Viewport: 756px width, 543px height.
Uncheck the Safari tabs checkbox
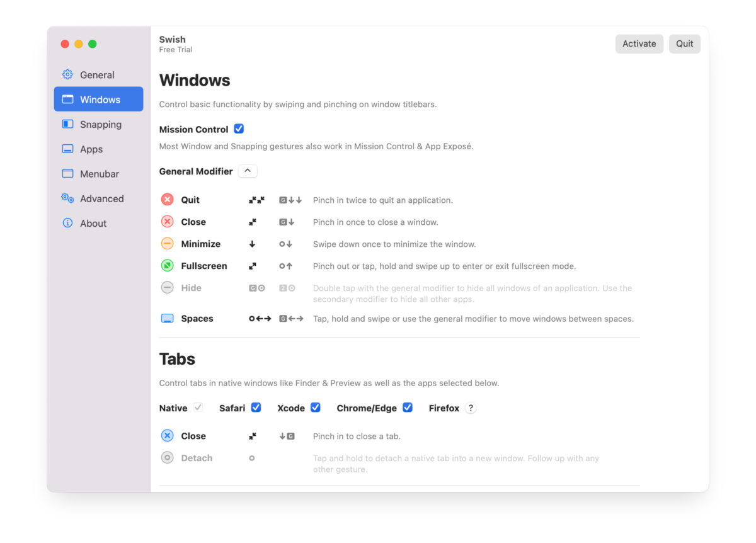tap(256, 408)
